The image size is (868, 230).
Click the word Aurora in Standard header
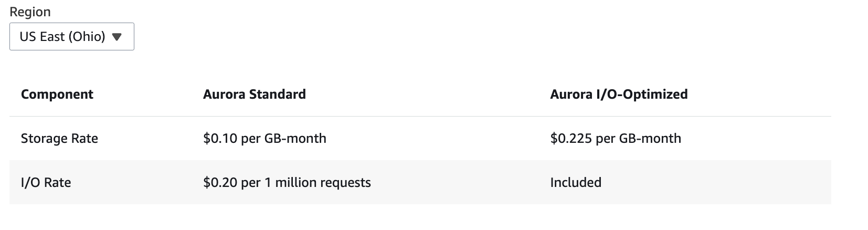click(224, 95)
